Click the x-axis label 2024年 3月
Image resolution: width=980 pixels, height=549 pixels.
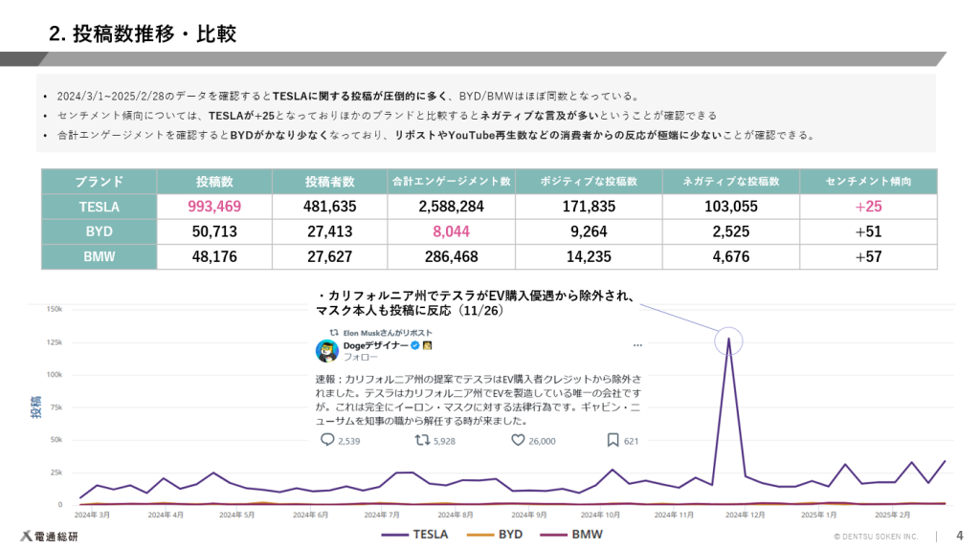(x=92, y=515)
